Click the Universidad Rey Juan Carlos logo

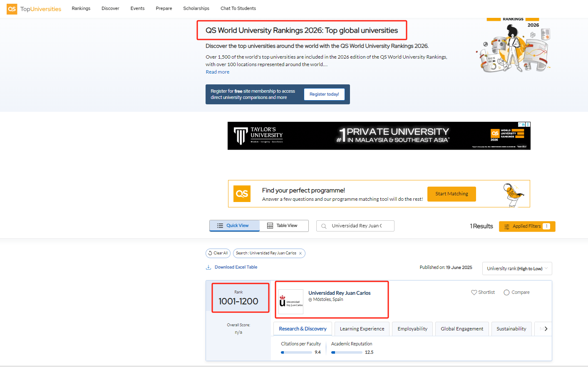coord(291,301)
